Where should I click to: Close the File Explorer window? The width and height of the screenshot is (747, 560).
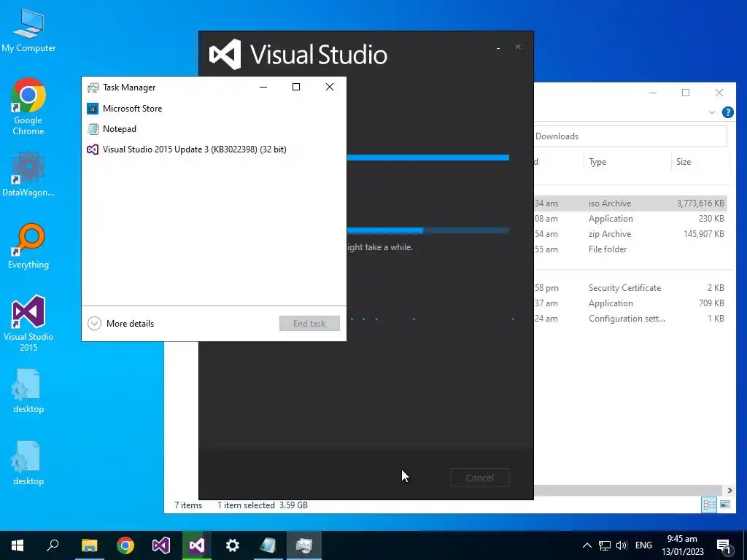(719, 93)
